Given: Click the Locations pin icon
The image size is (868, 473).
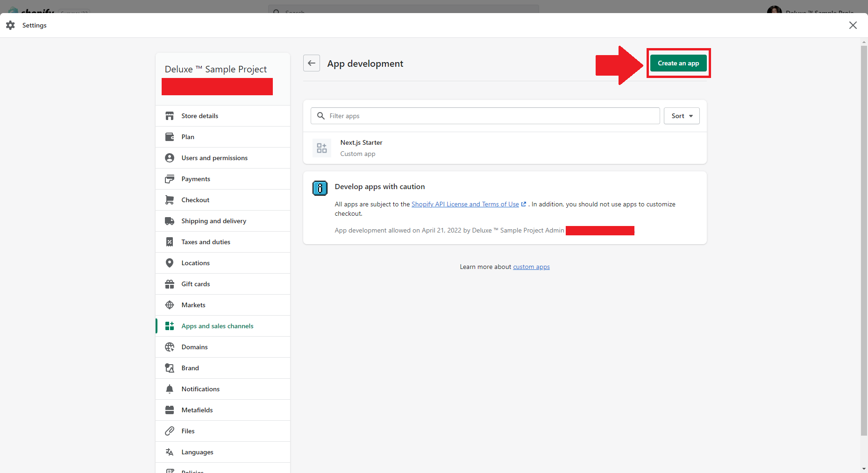Looking at the screenshot, I should point(170,263).
